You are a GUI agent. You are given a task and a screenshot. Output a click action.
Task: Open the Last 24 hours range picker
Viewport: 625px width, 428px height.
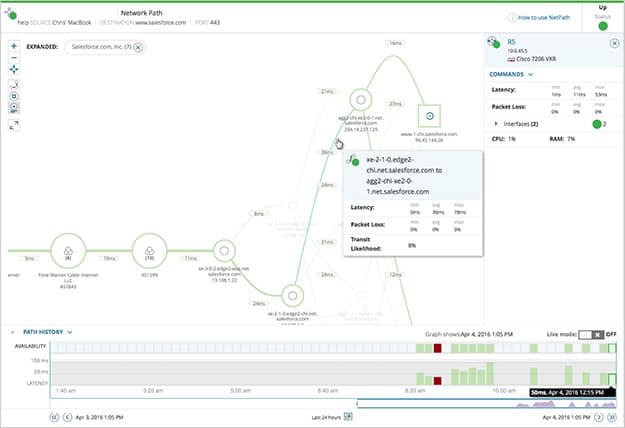pyautogui.click(x=332, y=417)
